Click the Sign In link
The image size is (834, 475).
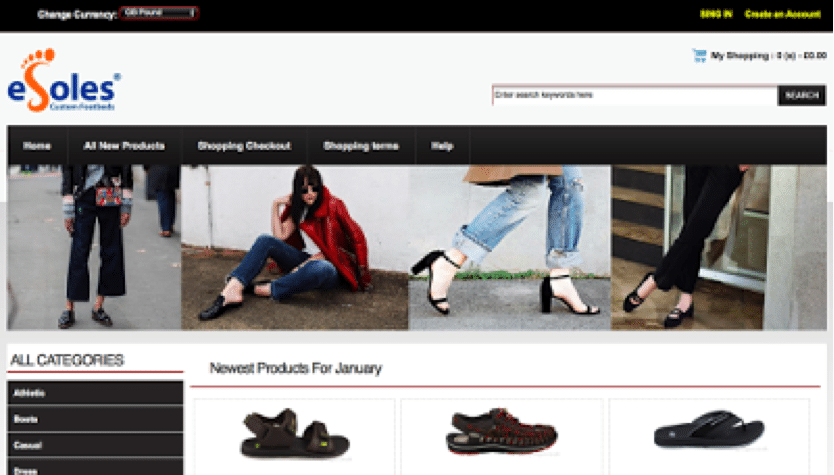coord(716,14)
